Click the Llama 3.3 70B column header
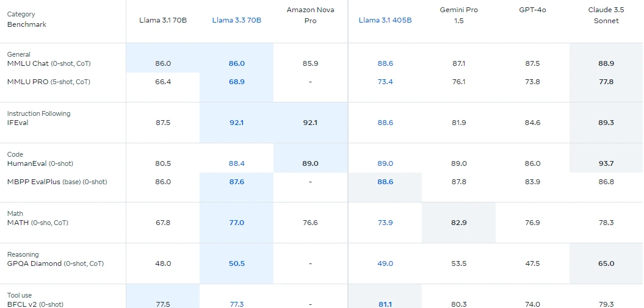This screenshot has width=644, height=308. [x=237, y=20]
